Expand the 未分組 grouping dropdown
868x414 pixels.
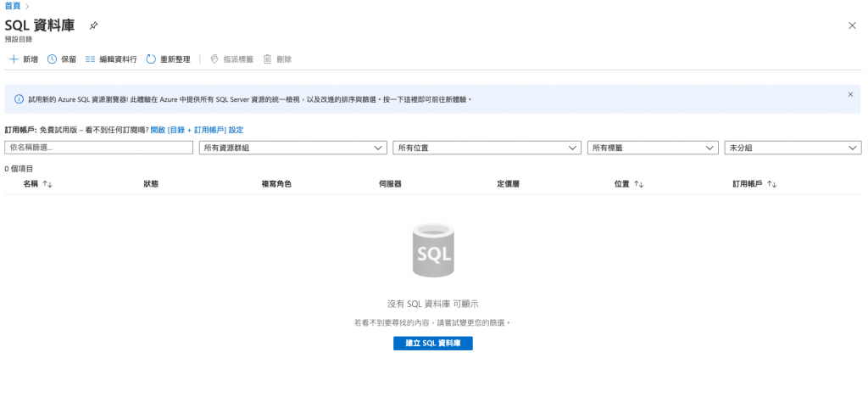793,148
